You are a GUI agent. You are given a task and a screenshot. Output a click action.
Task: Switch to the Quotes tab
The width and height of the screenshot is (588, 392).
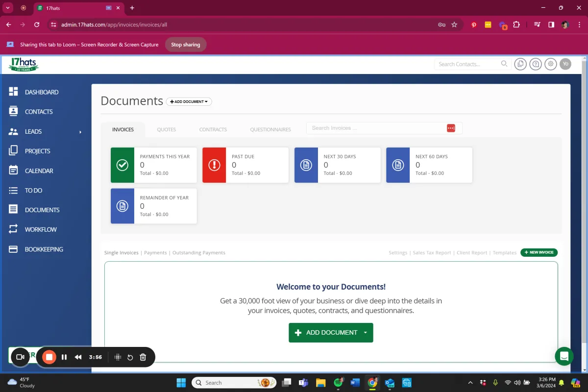[x=167, y=129]
